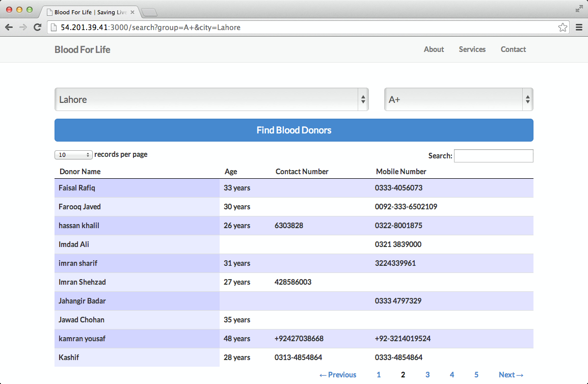Screen dimensions: 588x384
Task: Click the age 35 years cell
Action: [237, 319]
